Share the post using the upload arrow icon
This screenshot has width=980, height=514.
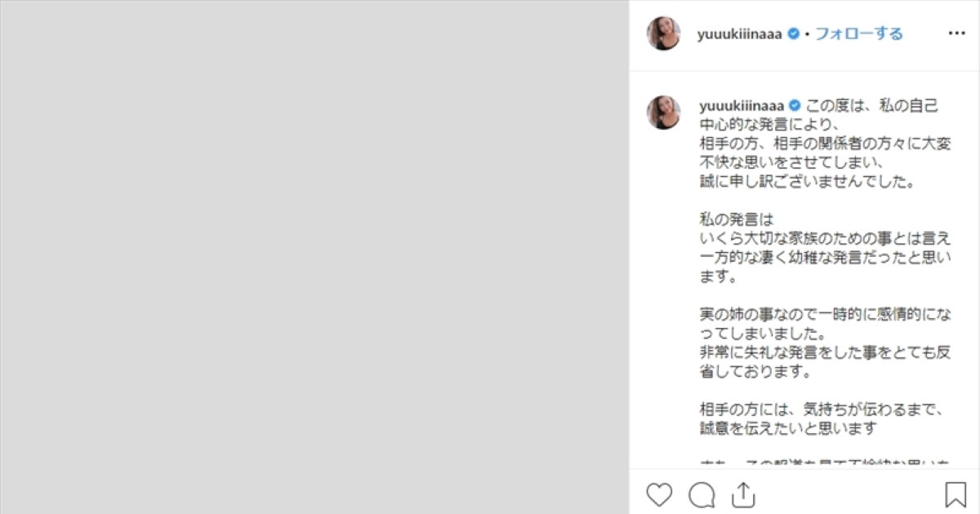pyautogui.click(x=742, y=494)
